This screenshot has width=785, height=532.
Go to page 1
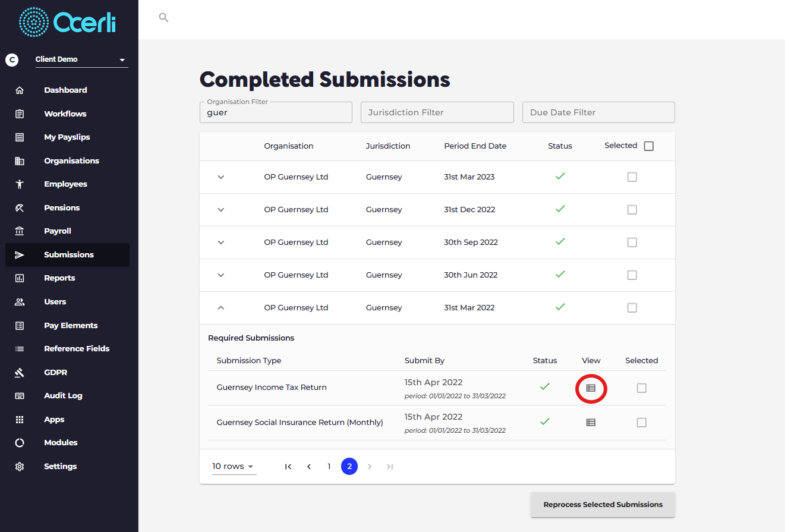coord(329,467)
